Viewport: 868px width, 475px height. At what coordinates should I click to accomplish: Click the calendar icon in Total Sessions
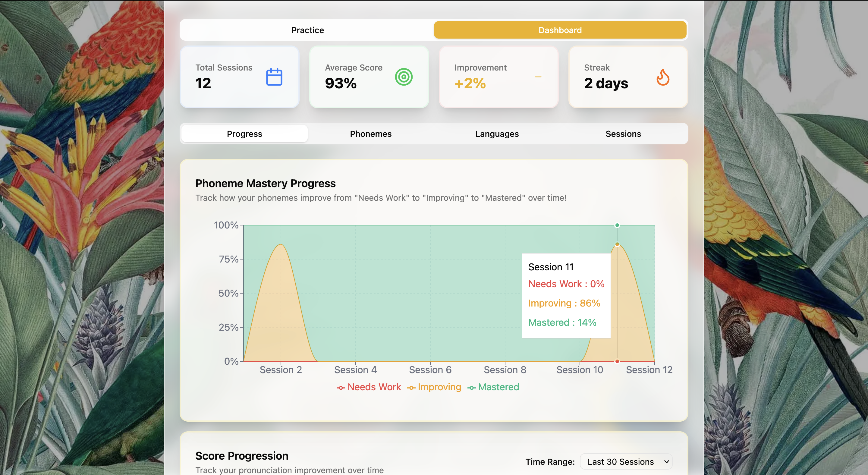274,77
